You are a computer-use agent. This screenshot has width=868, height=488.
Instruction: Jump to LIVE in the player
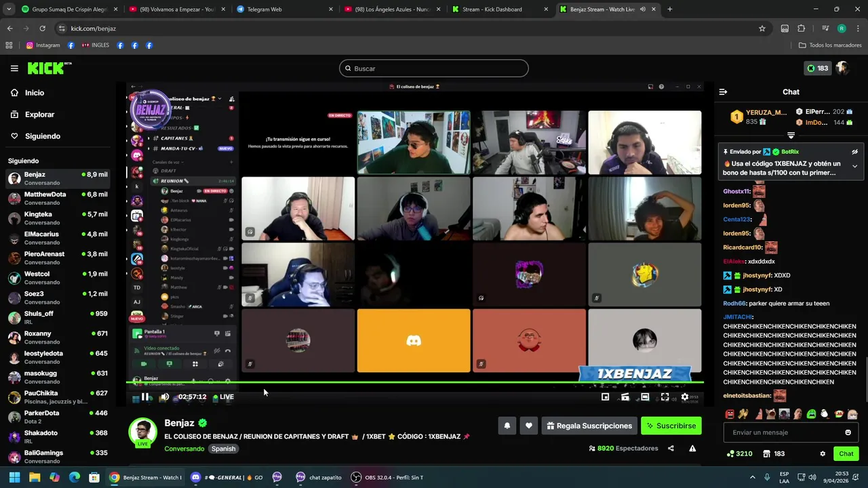point(224,397)
